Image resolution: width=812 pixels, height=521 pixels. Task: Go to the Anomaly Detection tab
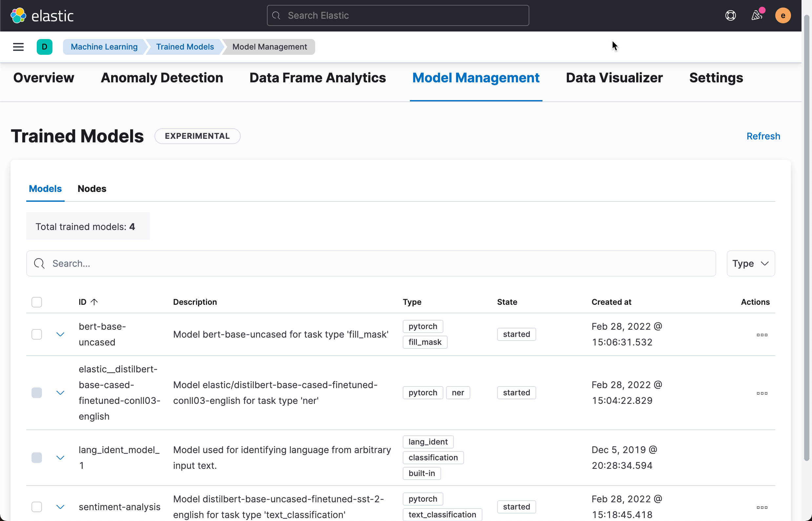point(162,78)
